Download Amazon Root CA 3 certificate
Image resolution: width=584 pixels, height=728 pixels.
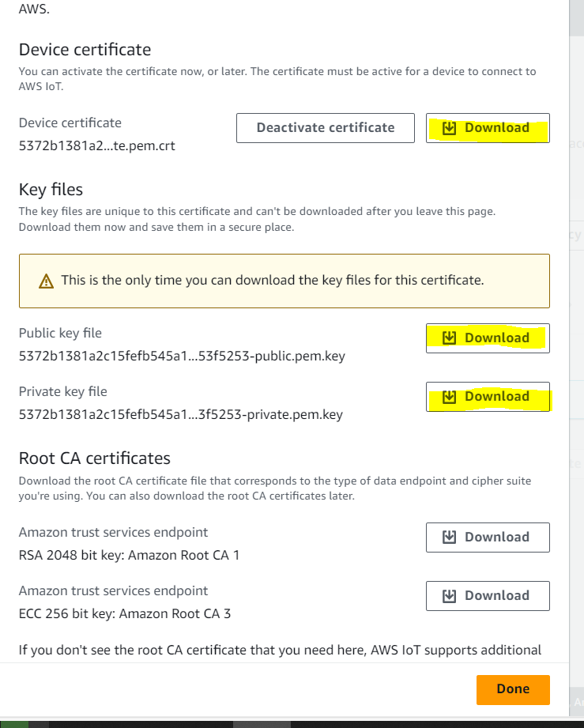tap(488, 596)
